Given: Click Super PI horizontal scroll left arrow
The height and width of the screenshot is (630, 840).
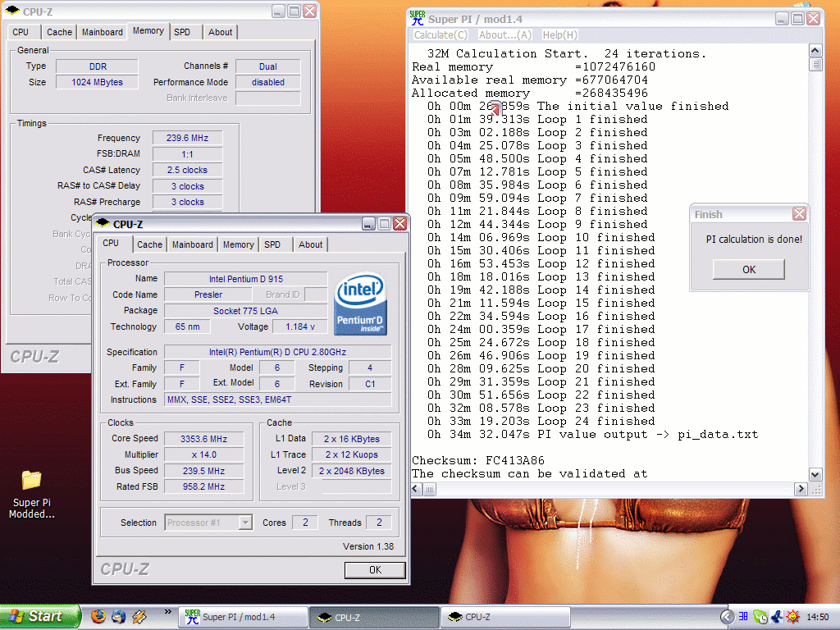Looking at the screenshot, I should 417,489.
